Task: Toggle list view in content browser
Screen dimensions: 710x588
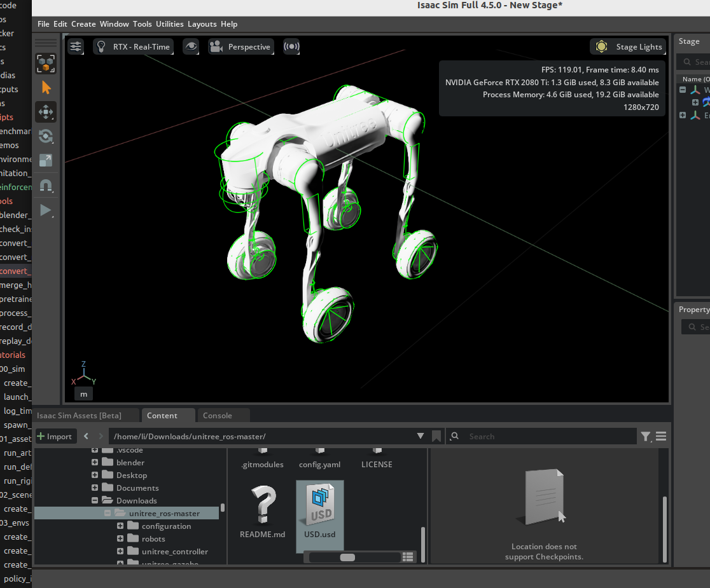Action: tap(408, 557)
